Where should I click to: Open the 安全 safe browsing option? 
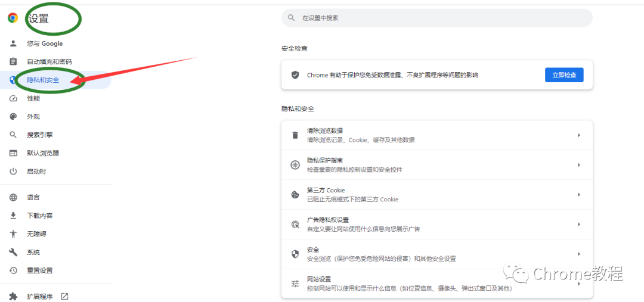click(437, 254)
